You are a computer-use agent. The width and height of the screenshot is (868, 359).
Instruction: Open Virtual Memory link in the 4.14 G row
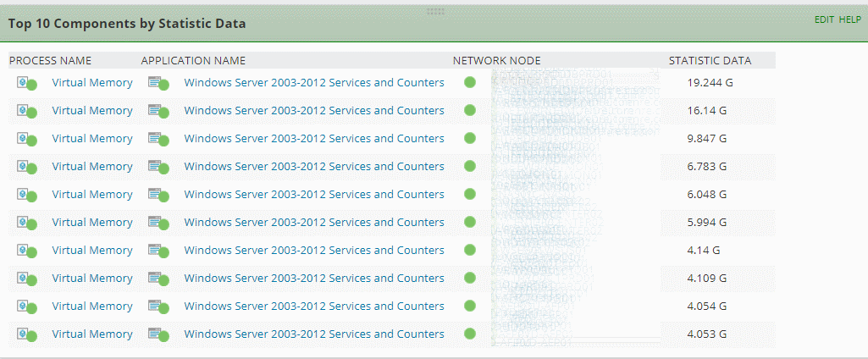[x=92, y=251]
